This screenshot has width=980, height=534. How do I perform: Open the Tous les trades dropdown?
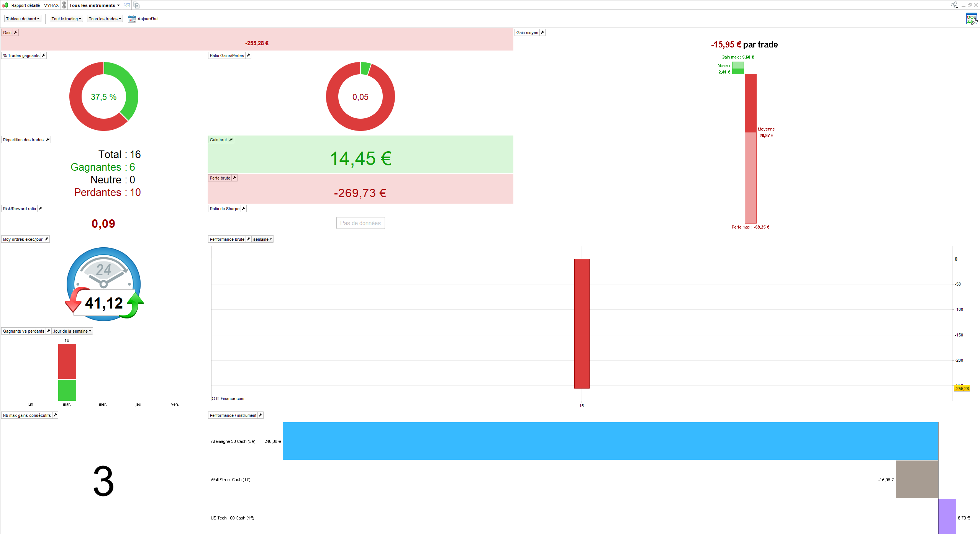coord(105,19)
